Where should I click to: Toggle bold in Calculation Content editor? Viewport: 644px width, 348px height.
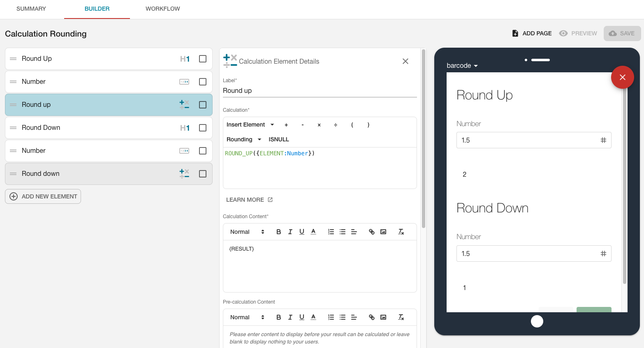point(279,232)
